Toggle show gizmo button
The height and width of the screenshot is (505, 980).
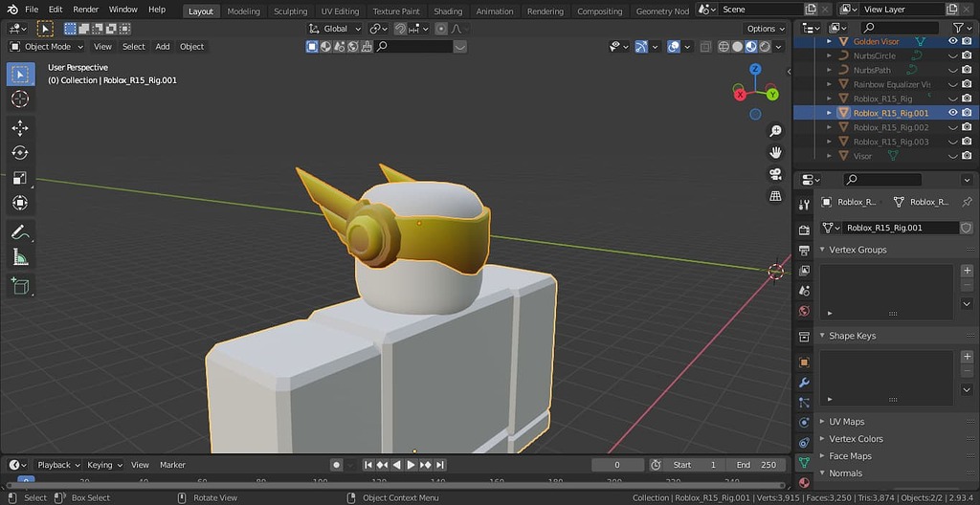641,47
